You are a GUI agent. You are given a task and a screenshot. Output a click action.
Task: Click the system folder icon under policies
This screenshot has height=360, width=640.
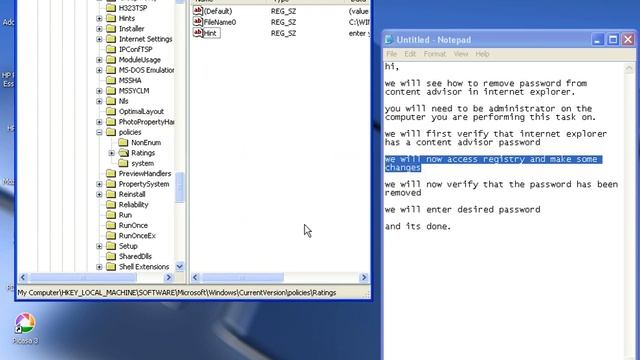(123, 163)
